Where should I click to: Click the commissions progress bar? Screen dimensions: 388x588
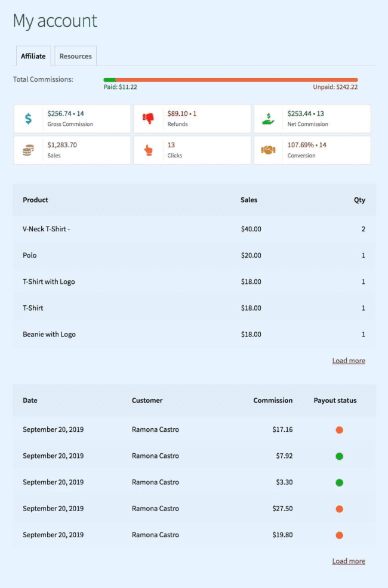[232, 79]
